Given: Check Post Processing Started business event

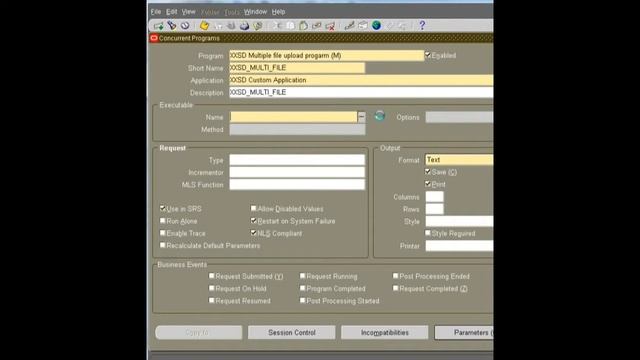Looking at the screenshot, I should 302,300.
